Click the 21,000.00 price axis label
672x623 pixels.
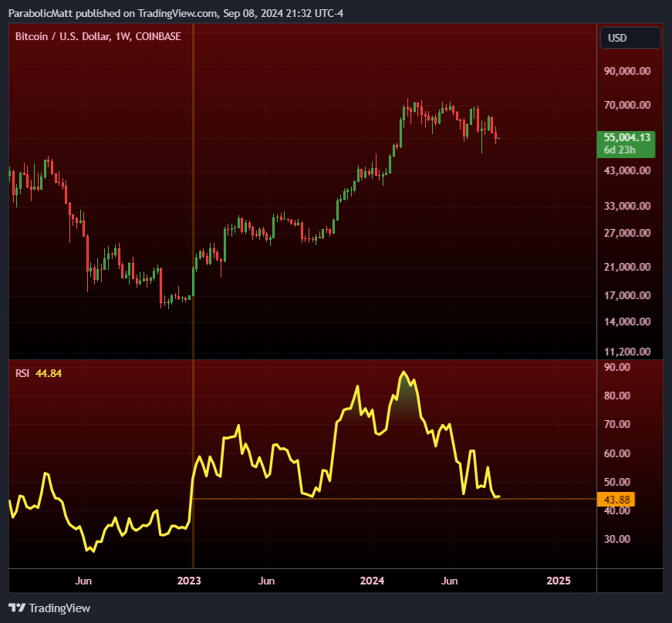pos(627,267)
